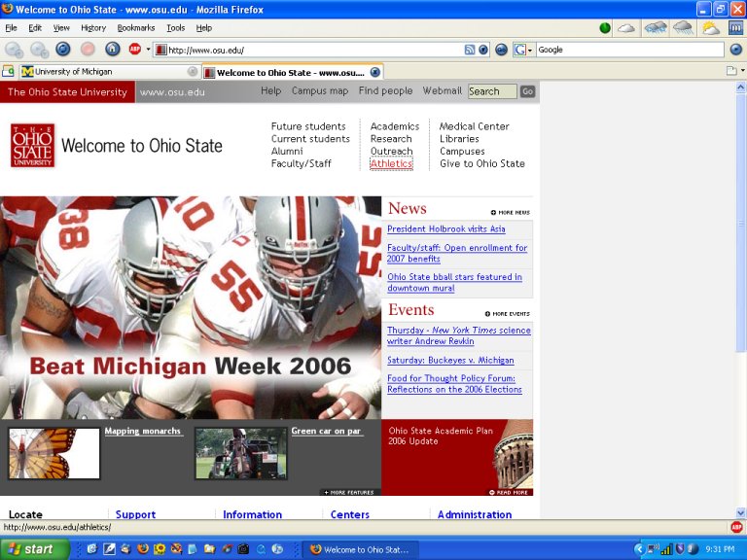Click the Reload page toolbar button
This screenshot has height=560, width=747.
(63, 49)
